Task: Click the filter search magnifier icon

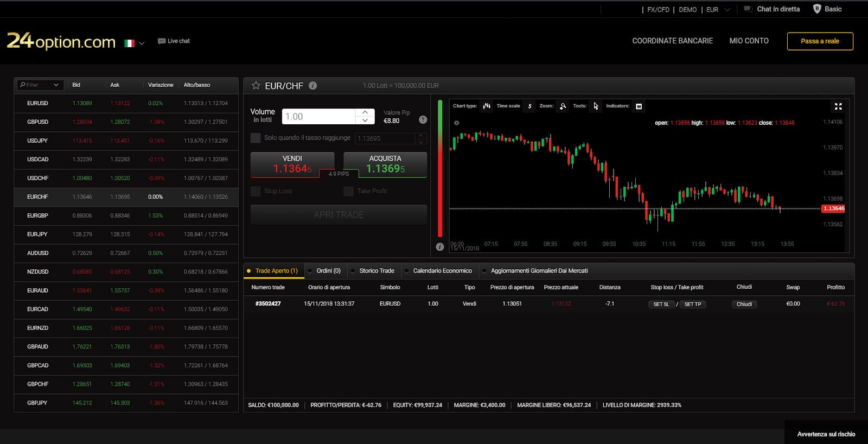Action: [23, 85]
